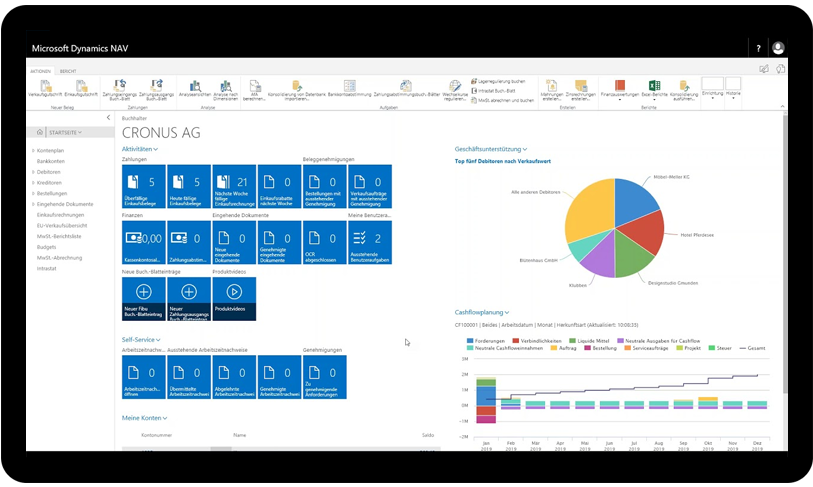Expand the Kontenplan tree node
This screenshot has height=487, width=813.
(x=33, y=150)
